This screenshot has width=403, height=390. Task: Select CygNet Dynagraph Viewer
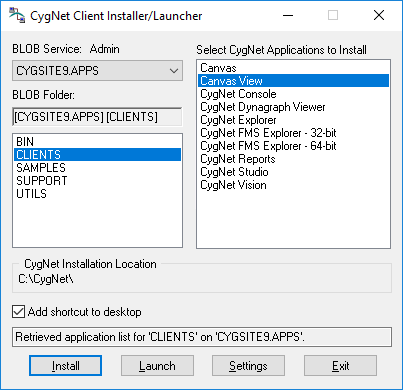[293, 107]
